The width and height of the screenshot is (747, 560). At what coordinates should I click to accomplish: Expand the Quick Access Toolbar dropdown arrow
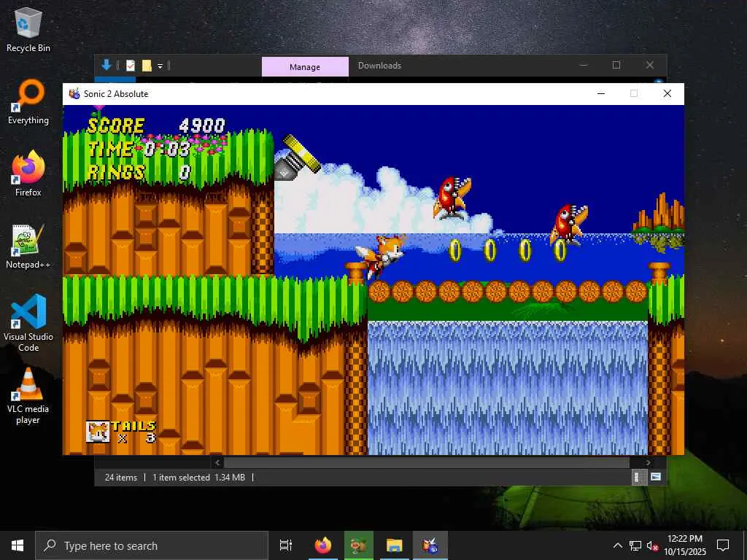point(160,66)
